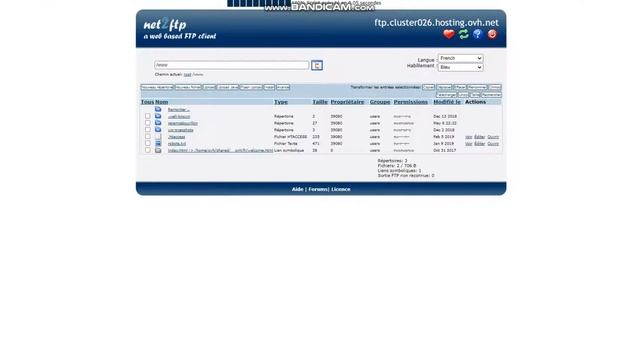The height and width of the screenshot is (360, 640).
Task: Click the red power logout icon
Action: tap(492, 34)
